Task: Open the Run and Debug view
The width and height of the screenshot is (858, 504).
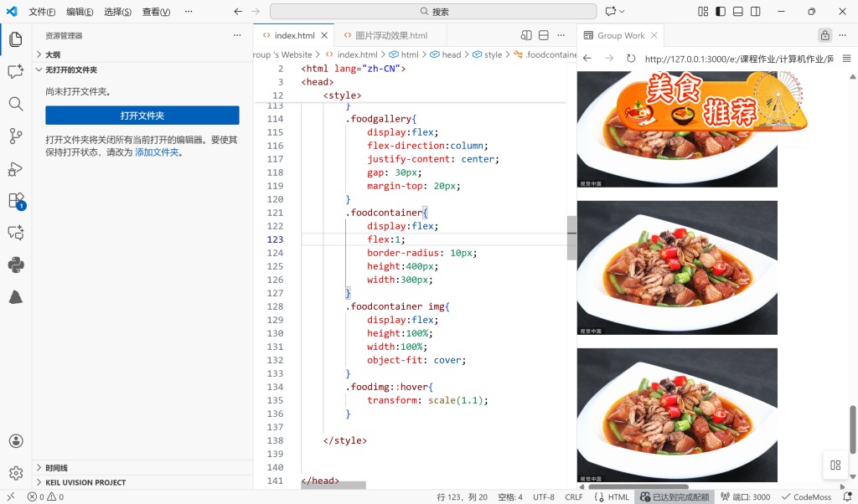Action: click(x=15, y=168)
